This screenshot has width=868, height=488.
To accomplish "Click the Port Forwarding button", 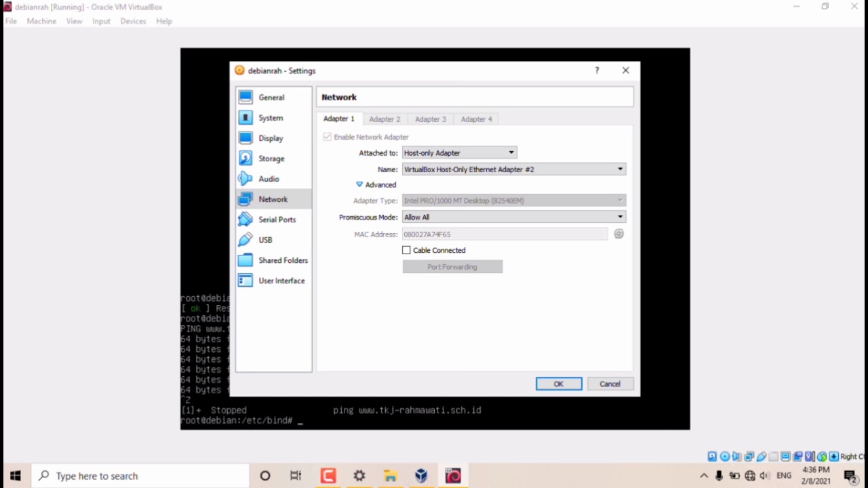I will [452, 267].
